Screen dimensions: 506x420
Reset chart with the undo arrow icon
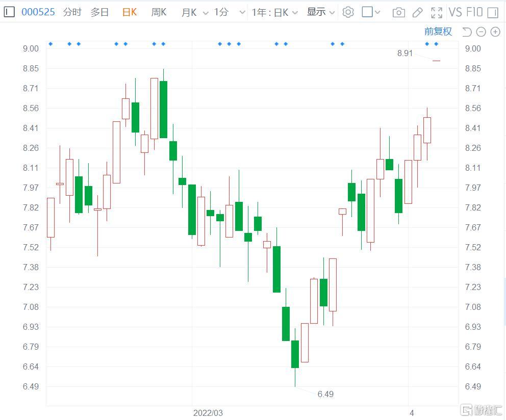pos(467,32)
